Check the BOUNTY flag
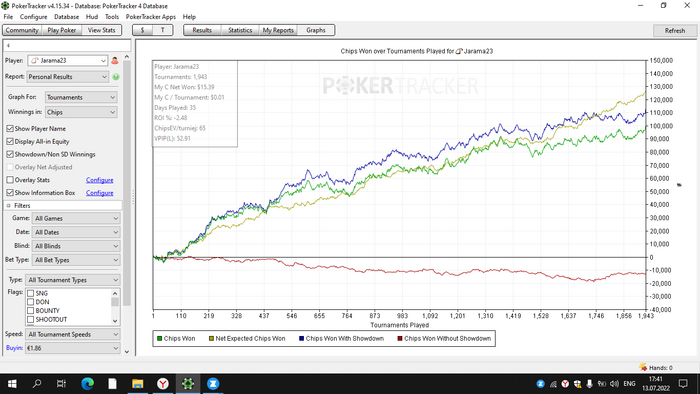 [30, 311]
